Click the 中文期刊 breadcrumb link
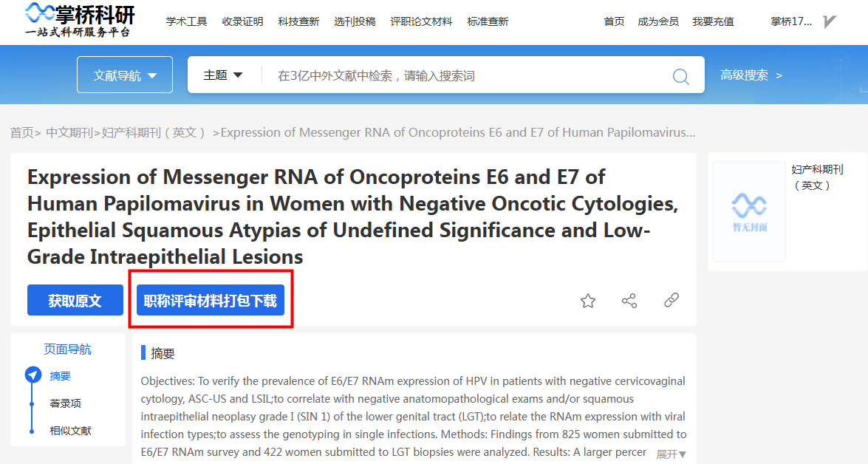The width and height of the screenshot is (868, 464). 69,133
